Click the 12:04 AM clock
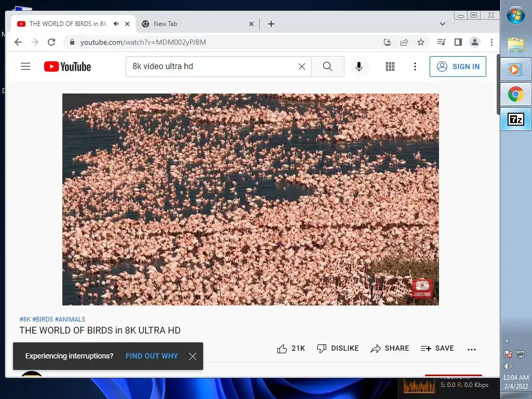 [x=516, y=377]
